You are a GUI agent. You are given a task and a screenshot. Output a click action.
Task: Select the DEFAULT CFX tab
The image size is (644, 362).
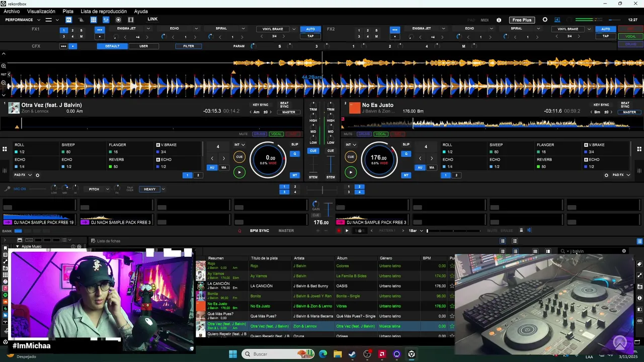point(112,46)
